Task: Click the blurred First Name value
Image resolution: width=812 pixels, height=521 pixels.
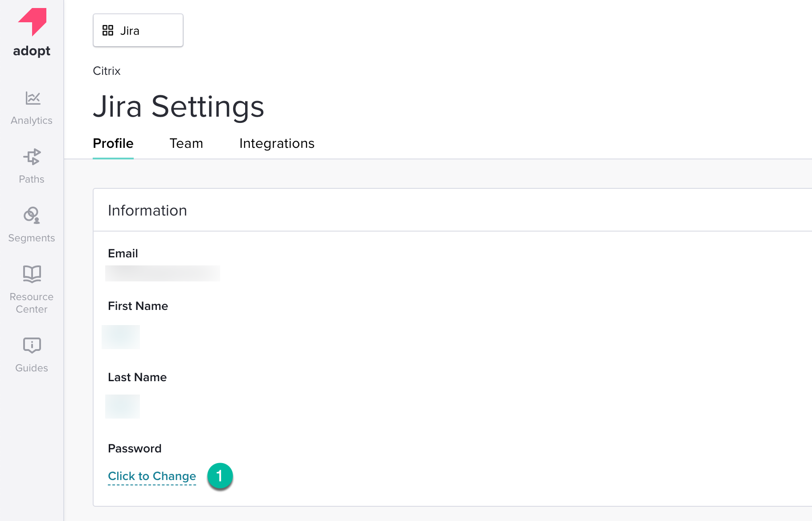Action: pyautogui.click(x=121, y=337)
